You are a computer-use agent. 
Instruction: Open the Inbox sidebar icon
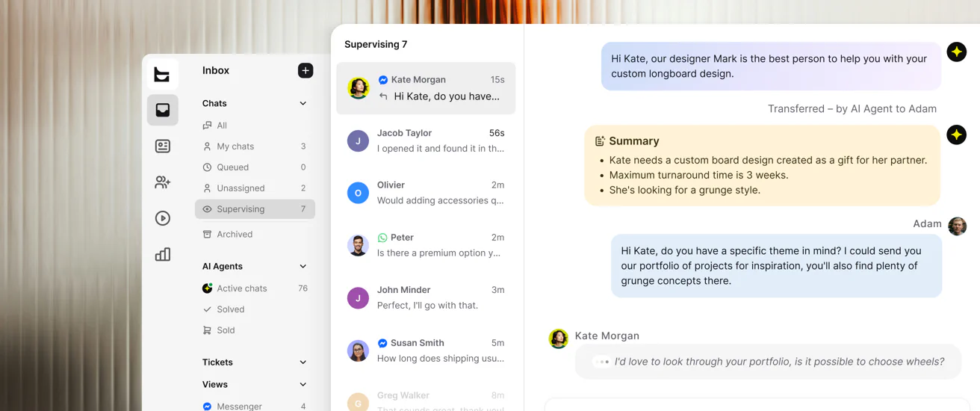click(162, 110)
